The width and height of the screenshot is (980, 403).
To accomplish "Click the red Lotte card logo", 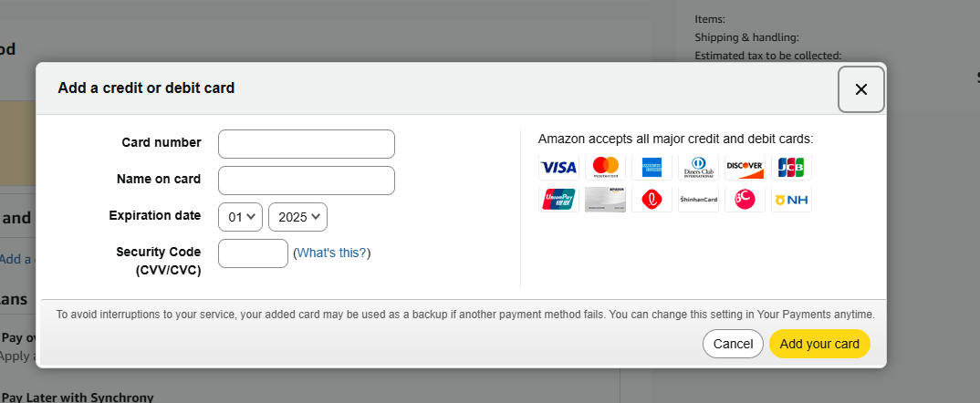I will 652,199.
